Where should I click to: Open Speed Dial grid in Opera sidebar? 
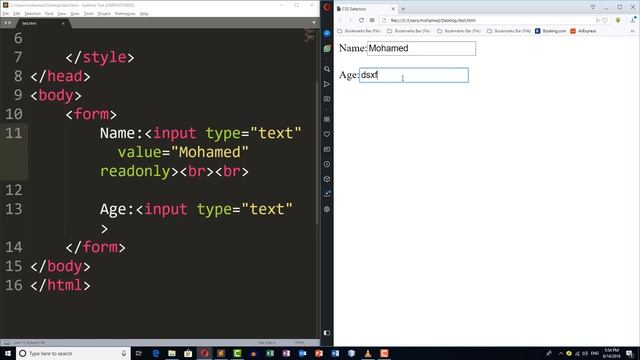coord(327,119)
